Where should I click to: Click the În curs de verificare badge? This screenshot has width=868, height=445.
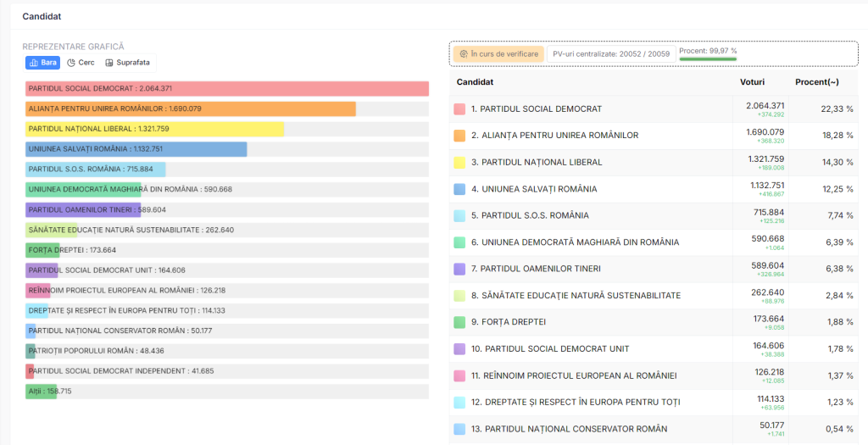(x=498, y=53)
